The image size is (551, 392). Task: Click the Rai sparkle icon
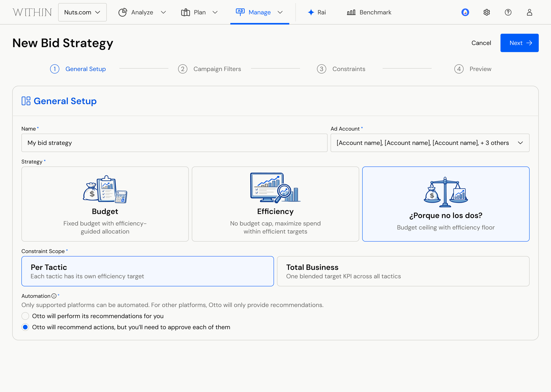[x=311, y=12]
